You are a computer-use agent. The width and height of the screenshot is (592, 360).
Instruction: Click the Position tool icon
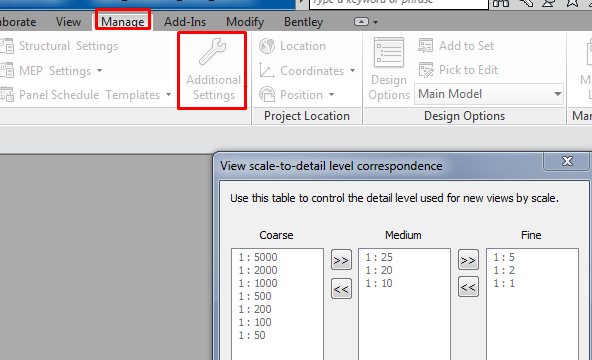click(267, 94)
